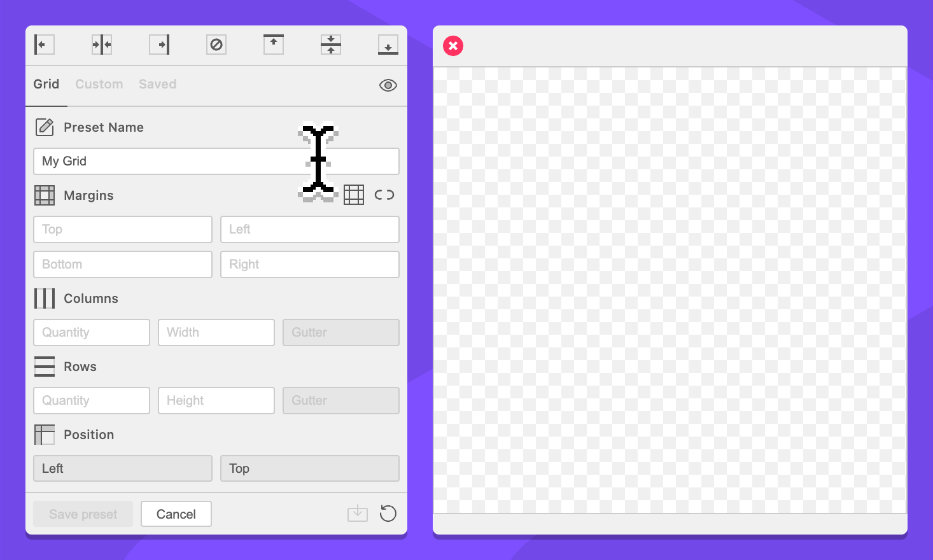Click the Save preset button

(x=83, y=514)
